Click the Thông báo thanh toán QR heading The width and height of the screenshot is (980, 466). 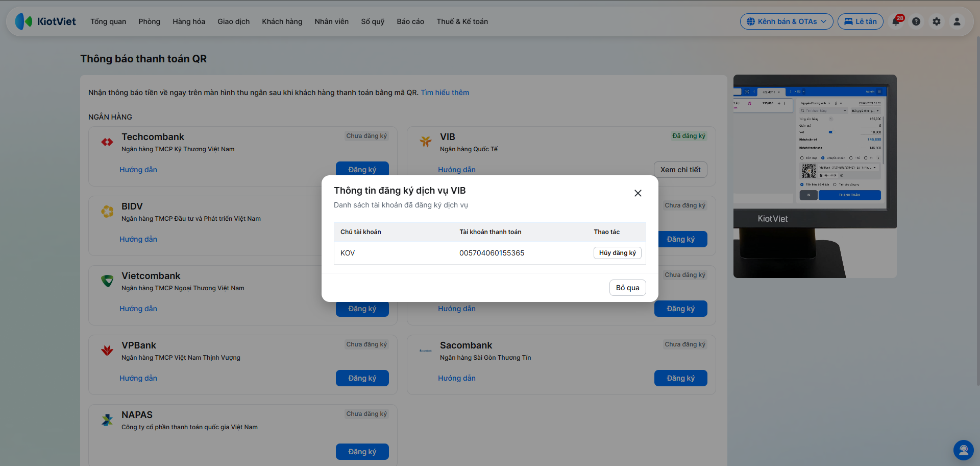[x=143, y=59]
